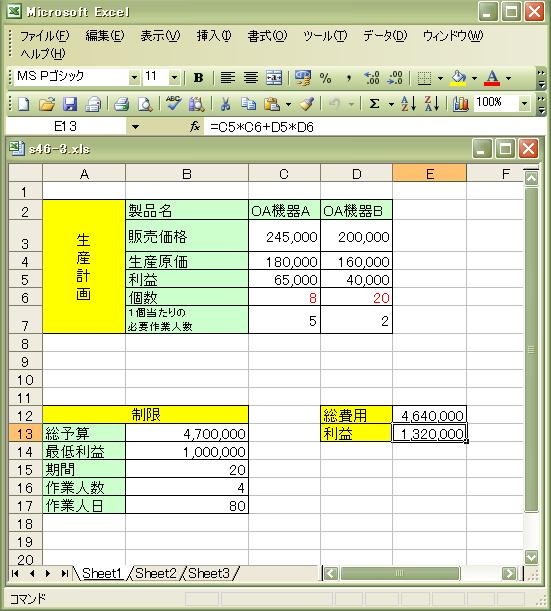Run the spelling check ABC icon

point(173,104)
